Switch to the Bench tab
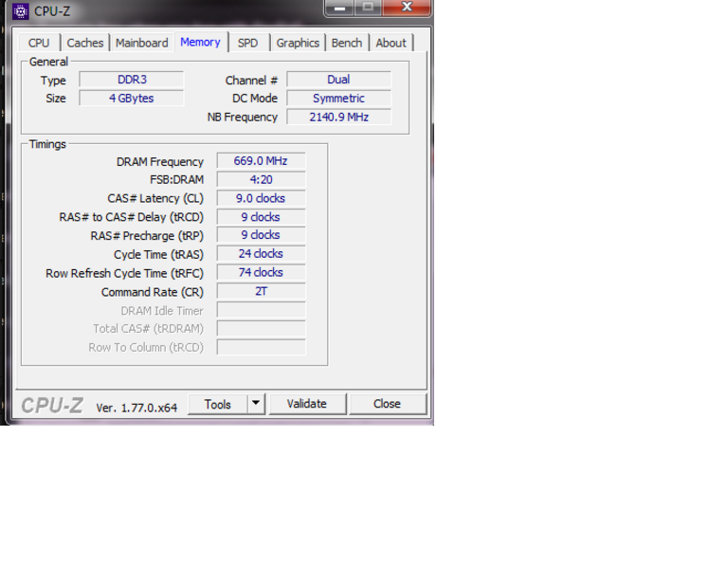Viewport: 728px width, 582px height. (x=347, y=43)
